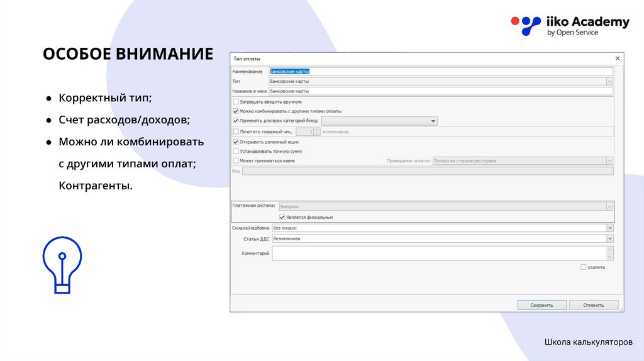Click the Отменить button
The image size is (644, 361).
point(594,305)
